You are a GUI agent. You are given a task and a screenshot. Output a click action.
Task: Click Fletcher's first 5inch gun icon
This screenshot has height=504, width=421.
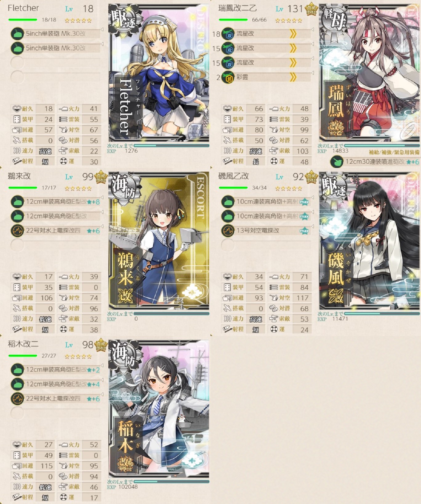(17, 34)
